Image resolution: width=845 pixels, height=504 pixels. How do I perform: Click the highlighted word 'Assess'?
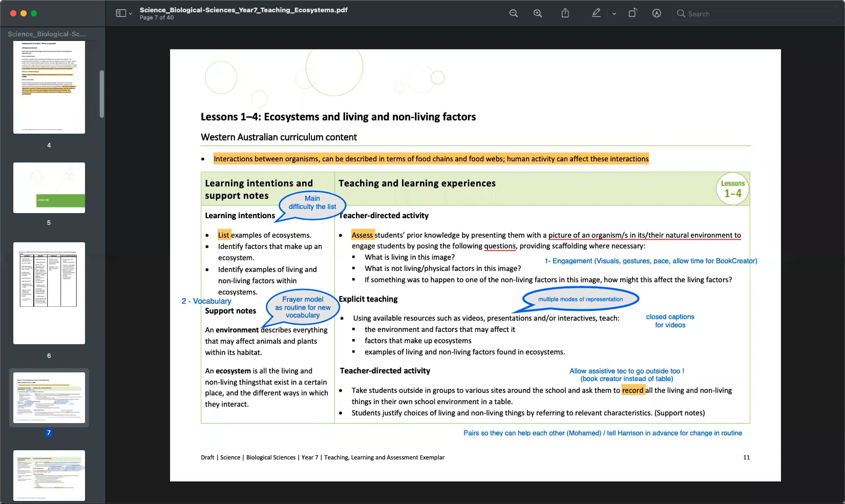tap(363, 235)
